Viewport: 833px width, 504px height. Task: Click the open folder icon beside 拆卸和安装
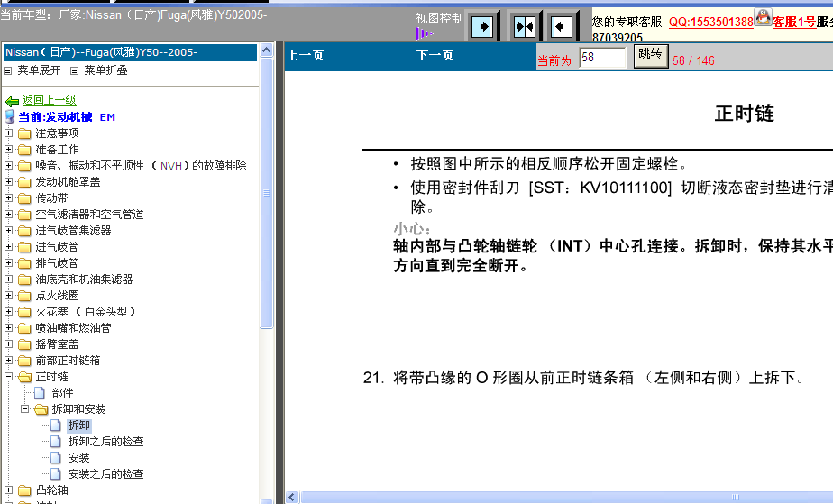41,409
